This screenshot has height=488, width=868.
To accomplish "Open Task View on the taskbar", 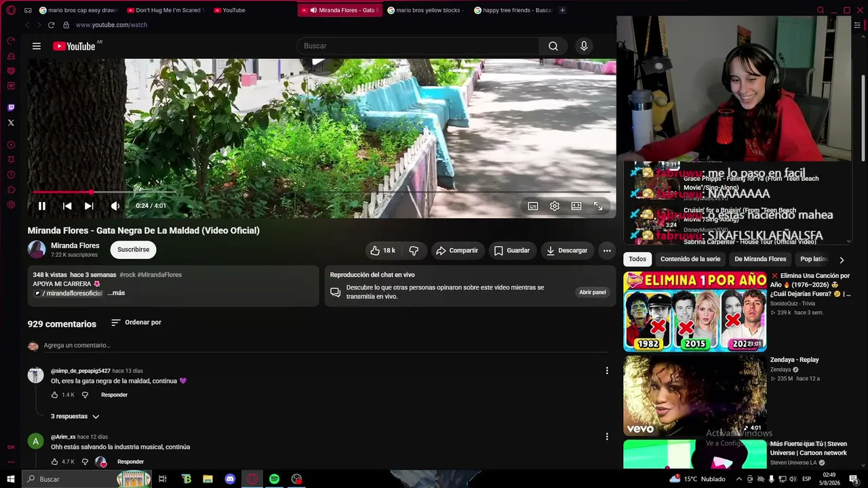I will pyautogui.click(x=163, y=479).
